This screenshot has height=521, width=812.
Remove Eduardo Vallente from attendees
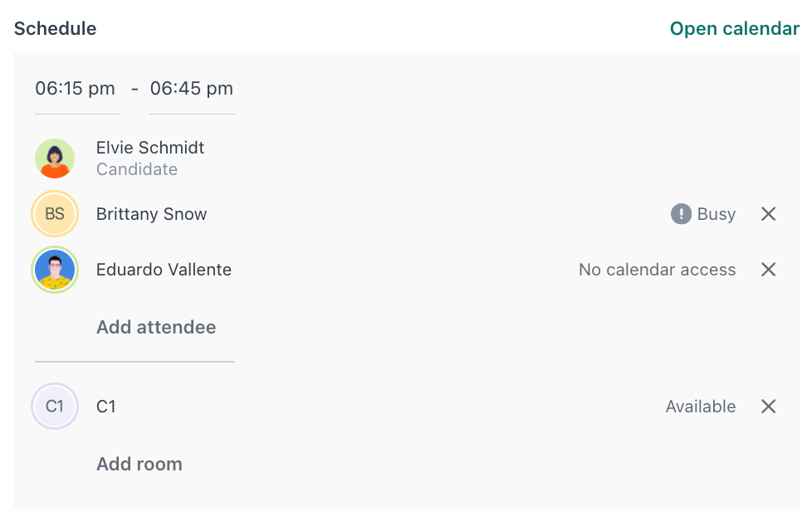coord(769,270)
